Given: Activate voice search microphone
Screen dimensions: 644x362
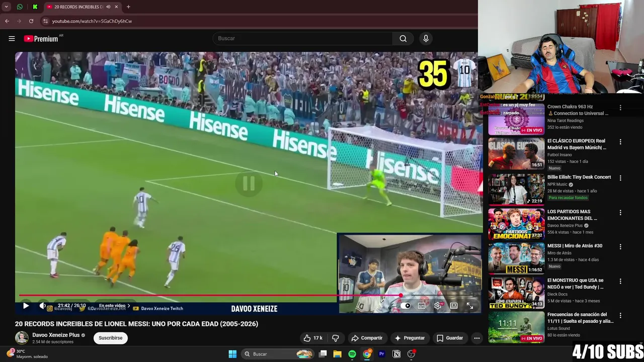Looking at the screenshot, I should 426,39.
